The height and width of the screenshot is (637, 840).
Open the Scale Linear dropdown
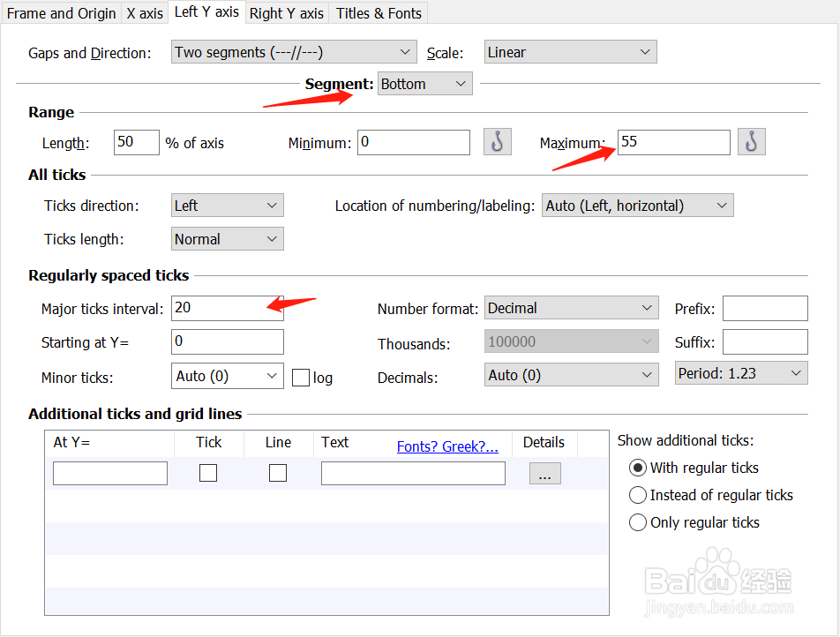coord(571,52)
